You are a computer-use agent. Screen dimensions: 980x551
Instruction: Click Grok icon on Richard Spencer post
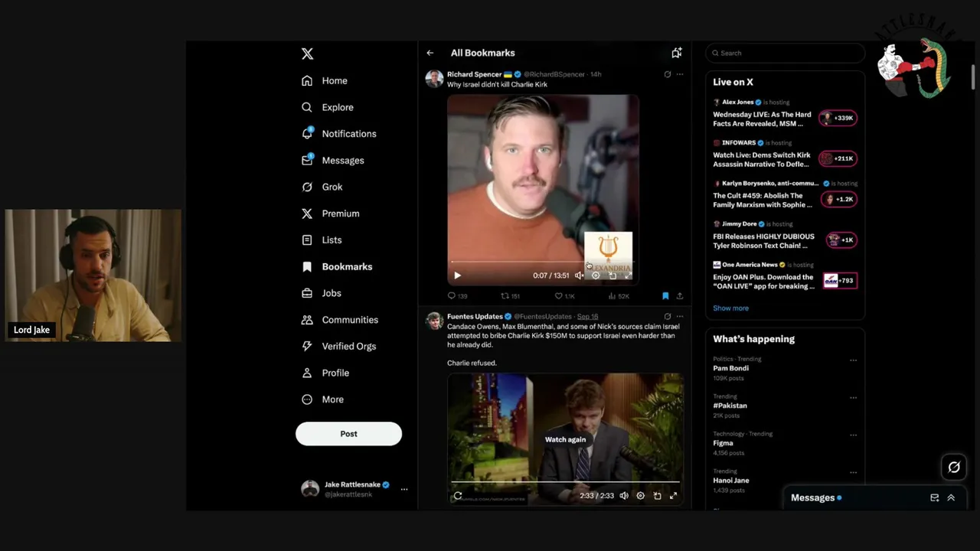668,74
